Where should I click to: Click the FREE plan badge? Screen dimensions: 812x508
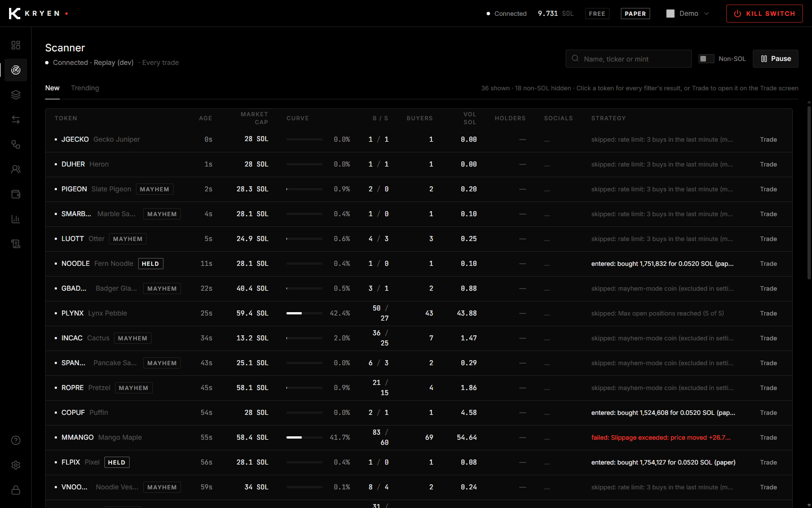pos(597,14)
